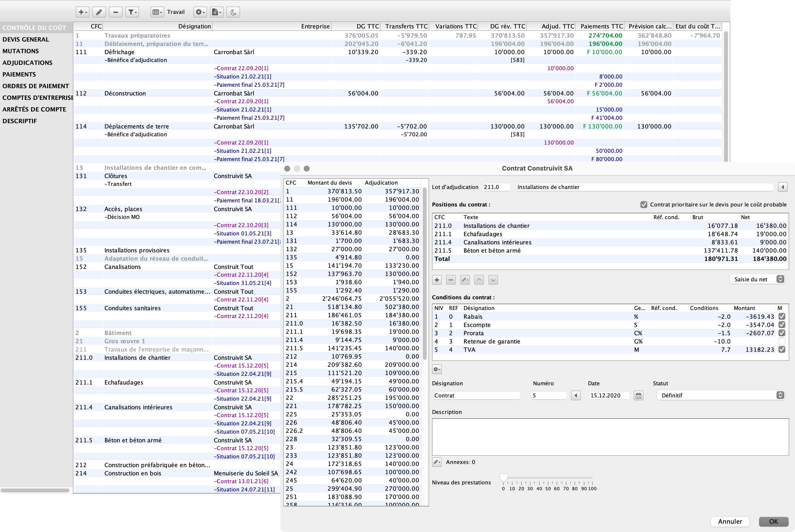The height and width of the screenshot is (532, 795).
Task: Click the edit position pencil button
Action: 465,280
